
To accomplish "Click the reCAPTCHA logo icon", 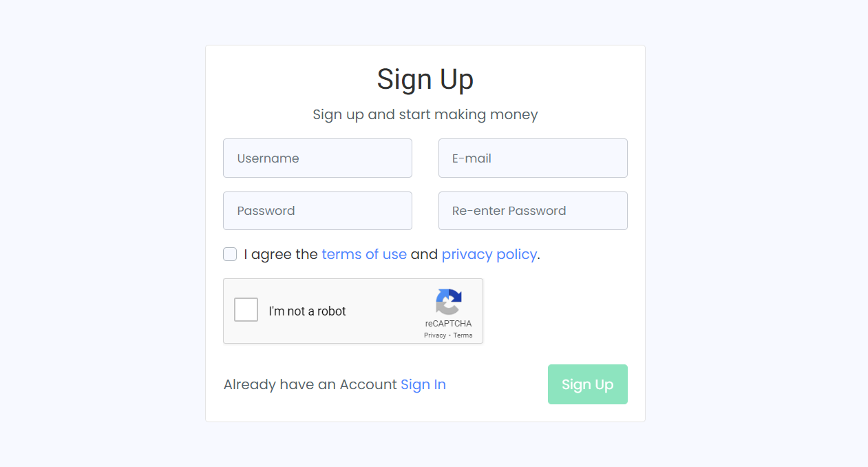I will [448, 302].
